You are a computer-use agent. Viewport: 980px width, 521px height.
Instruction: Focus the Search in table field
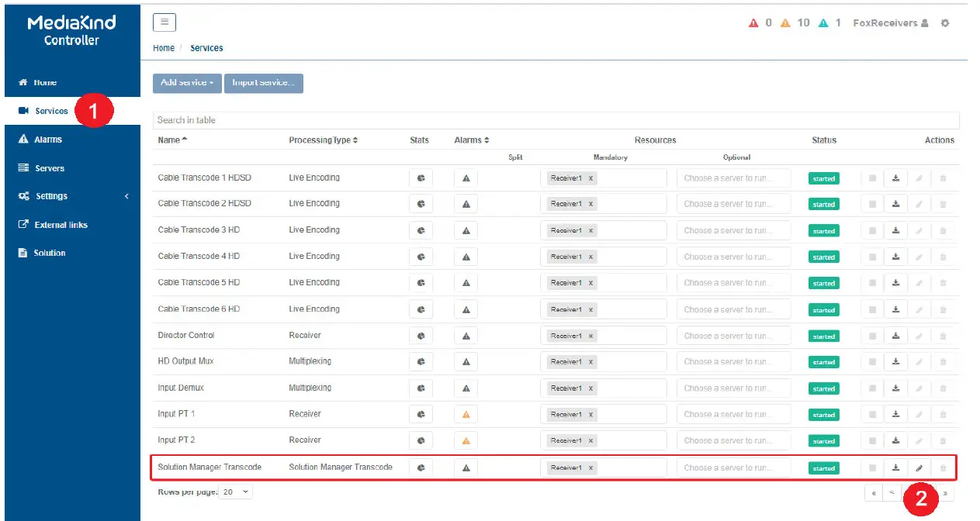click(x=556, y=120)
